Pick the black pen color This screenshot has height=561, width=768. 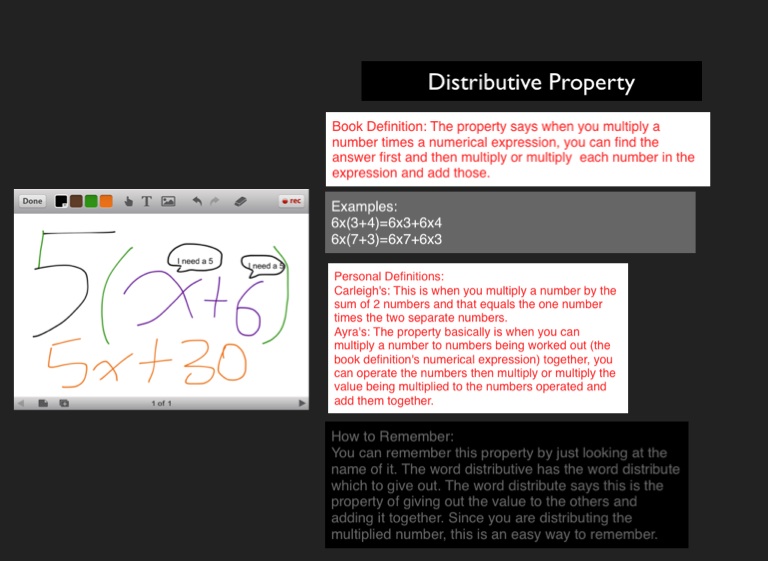coord(61,201)
